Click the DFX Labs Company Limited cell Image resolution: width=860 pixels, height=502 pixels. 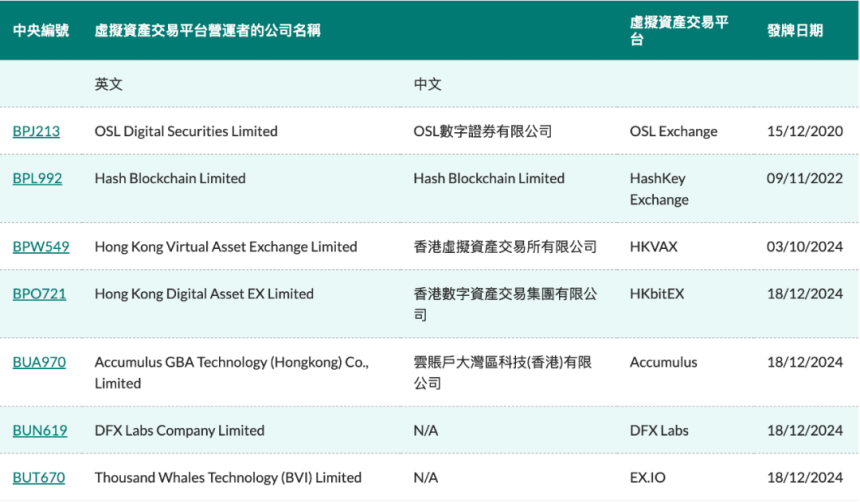point(179,430)
